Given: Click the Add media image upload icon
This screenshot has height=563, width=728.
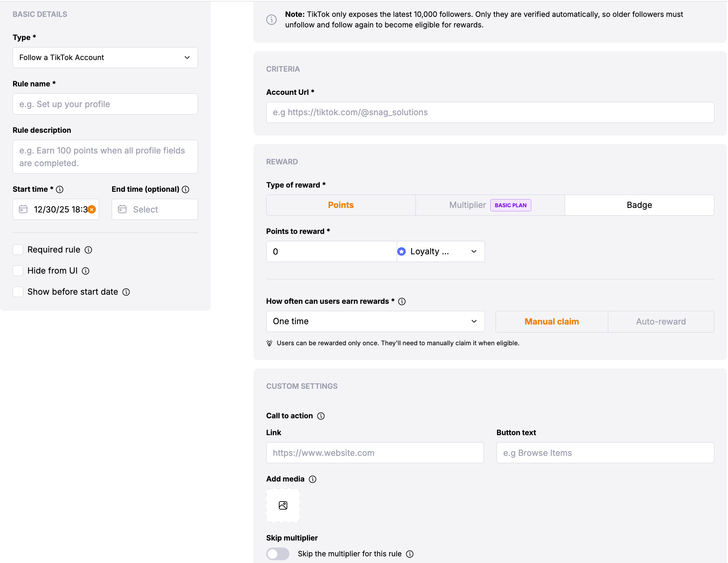Looking at the screenshot, I should 283,505.
